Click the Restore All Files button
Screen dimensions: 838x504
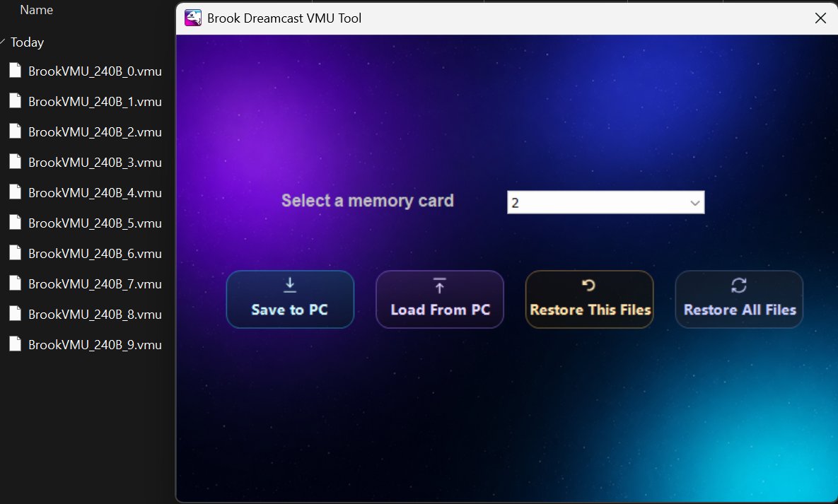[x=739, y=299]
